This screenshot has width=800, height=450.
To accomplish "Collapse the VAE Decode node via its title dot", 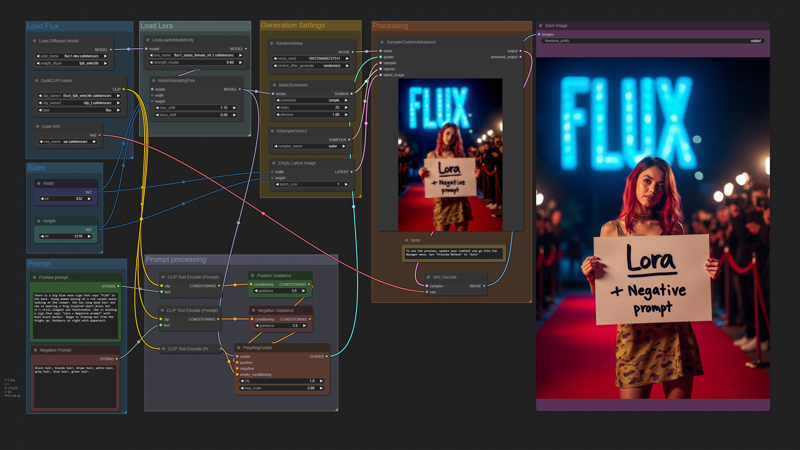I will tap(429, 277).
